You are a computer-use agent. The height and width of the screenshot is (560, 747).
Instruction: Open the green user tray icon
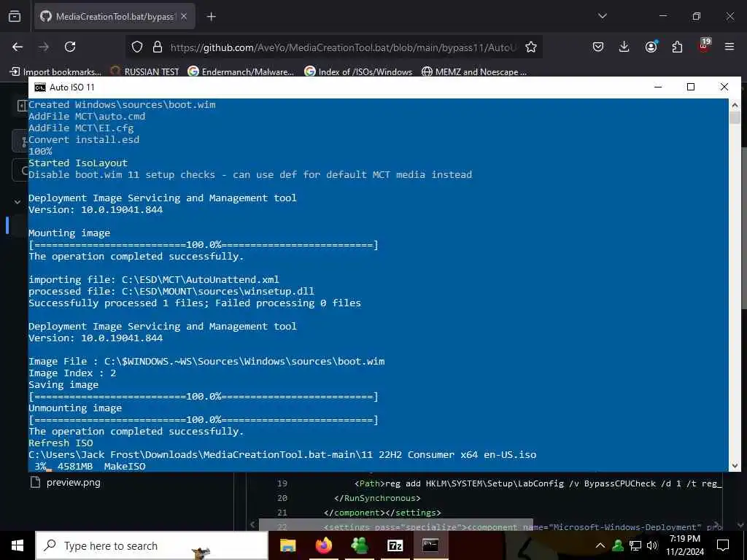point(618,545)
